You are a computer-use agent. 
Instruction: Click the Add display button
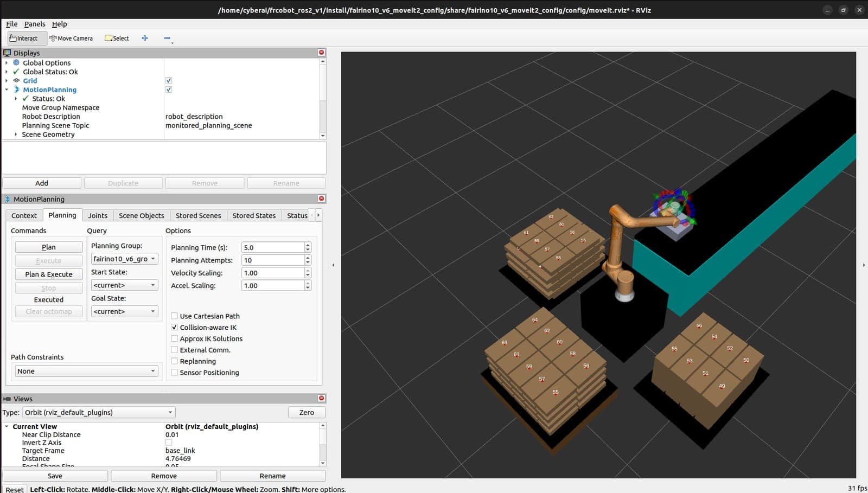[42, 183]
